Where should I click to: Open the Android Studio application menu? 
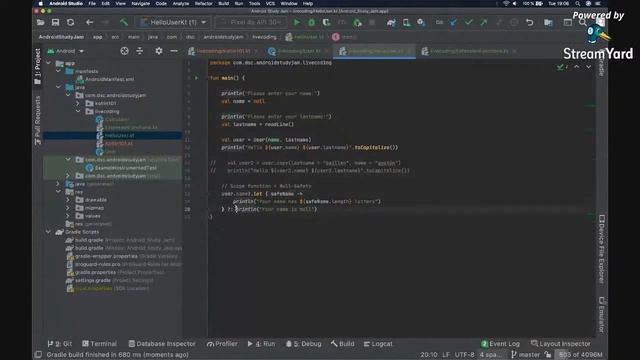coord(66,3)
